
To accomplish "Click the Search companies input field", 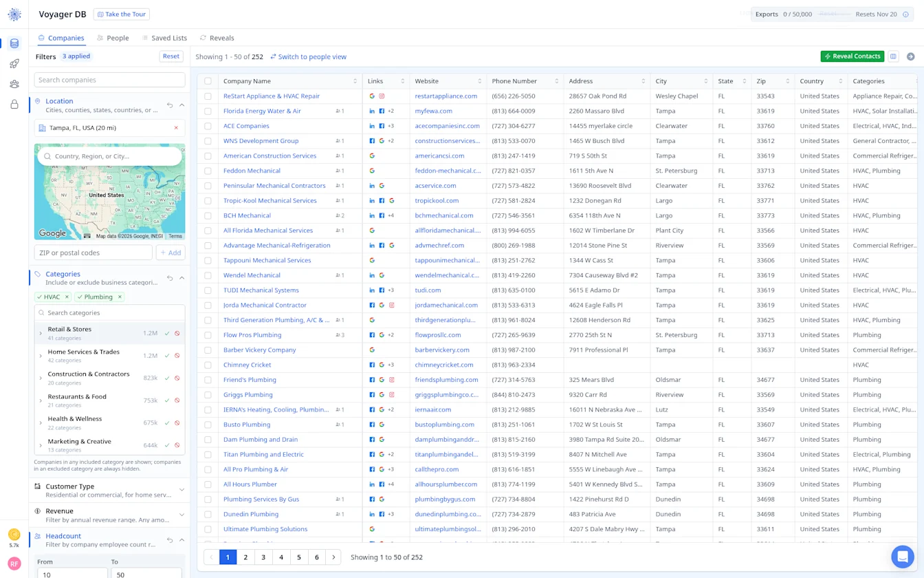I will point(110,80).
